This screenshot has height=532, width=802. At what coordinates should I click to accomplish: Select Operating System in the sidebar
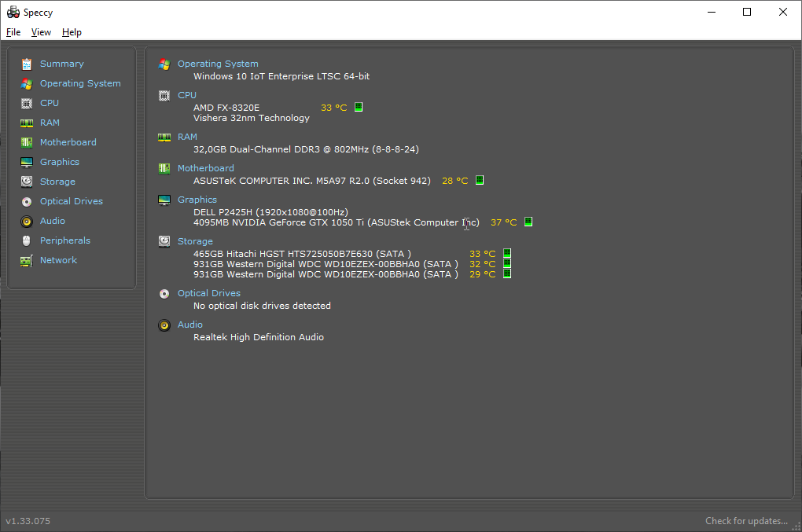[80, 83]
